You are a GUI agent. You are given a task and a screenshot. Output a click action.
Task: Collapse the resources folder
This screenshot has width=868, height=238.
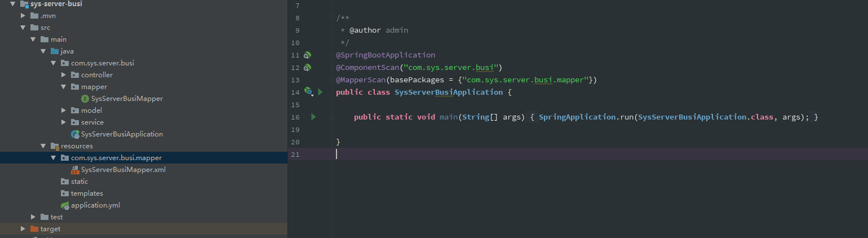43,146
